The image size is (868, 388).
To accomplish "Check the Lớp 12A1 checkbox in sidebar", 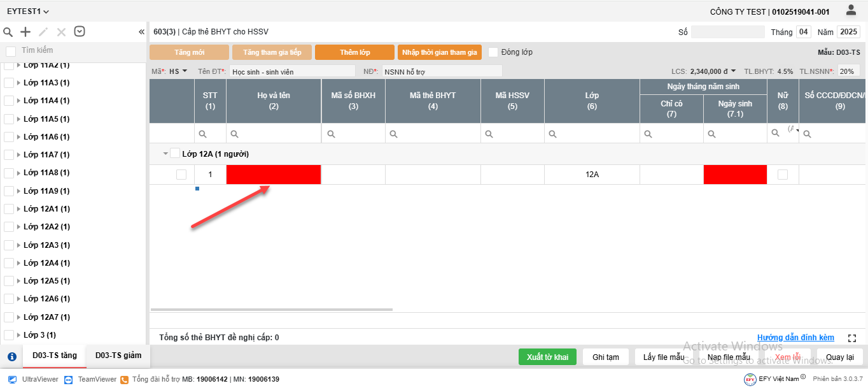I will point(9,209).
